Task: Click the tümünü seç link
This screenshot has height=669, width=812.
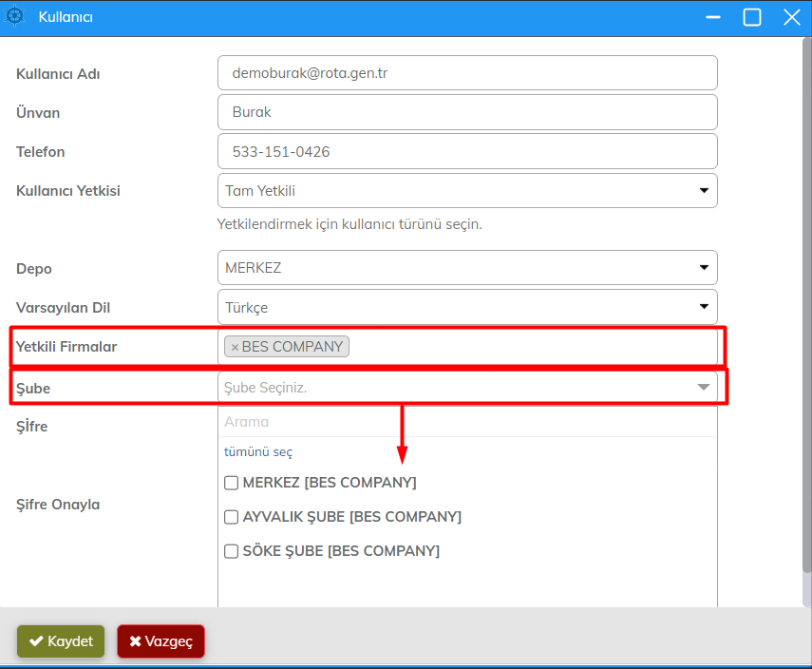Action: pyautogui.click(x=258, y=452)
